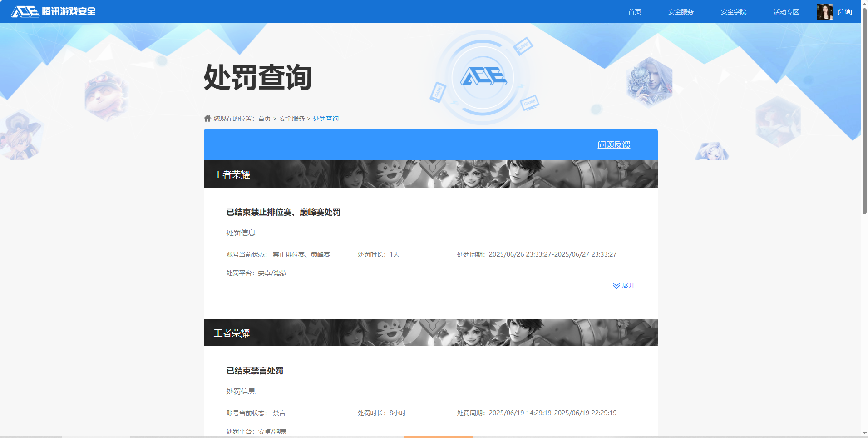Open the 首页 menu item
868x438 pixels.
coord(634,11)
